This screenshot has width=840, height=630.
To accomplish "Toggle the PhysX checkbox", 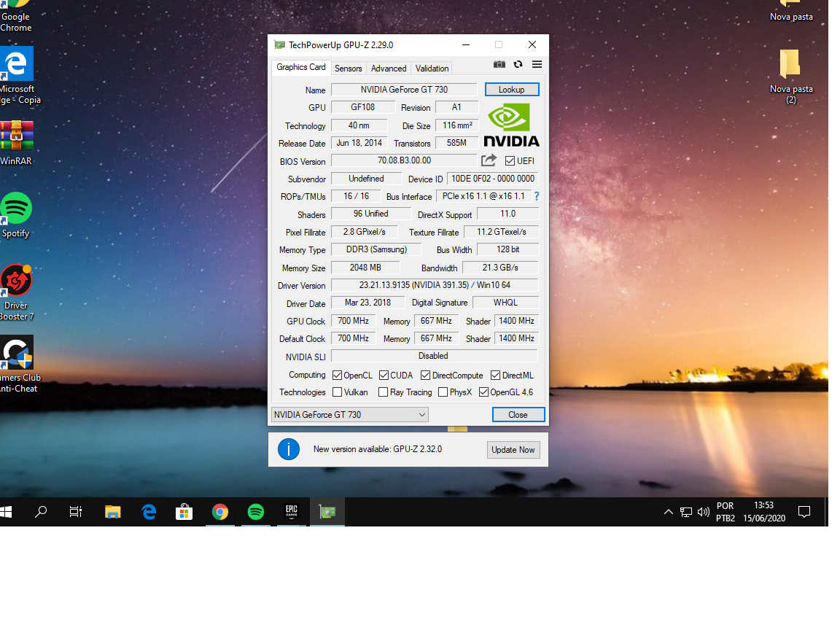I will pyautogui.click(x=443, y=392).
